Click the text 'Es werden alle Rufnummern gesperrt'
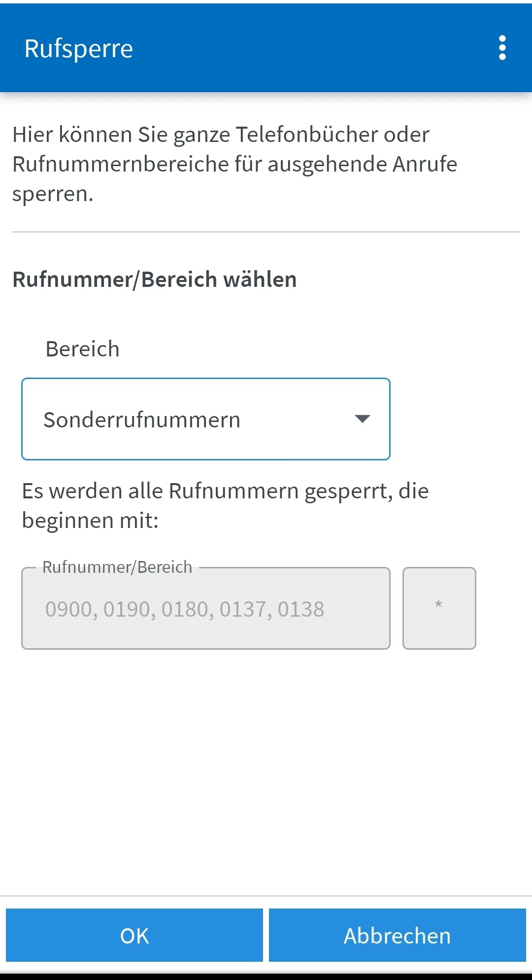 click(x=207, y=491)
